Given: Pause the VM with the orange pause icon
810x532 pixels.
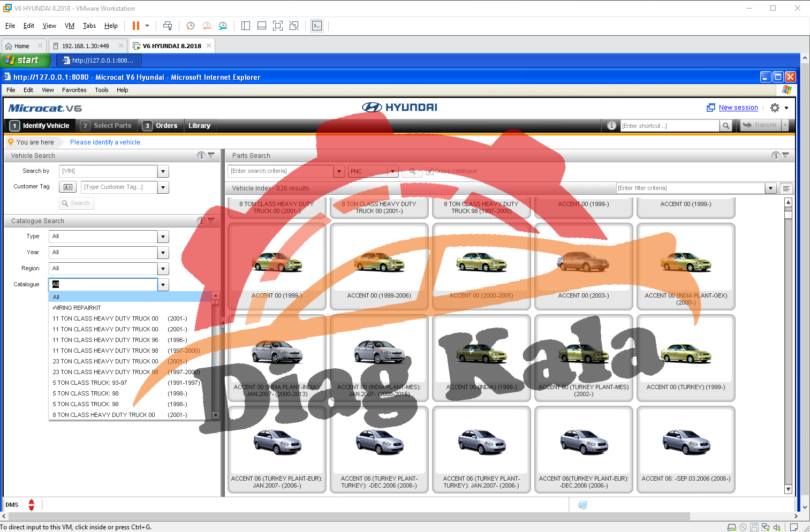Looking at the screenshot, I should 136,26.
